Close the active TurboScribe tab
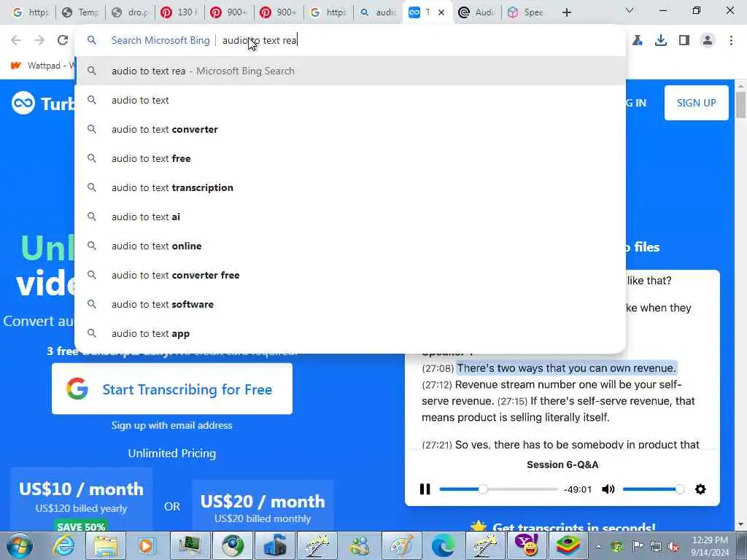The width and height of the screenshot is (747, 560). click(441, 12)
